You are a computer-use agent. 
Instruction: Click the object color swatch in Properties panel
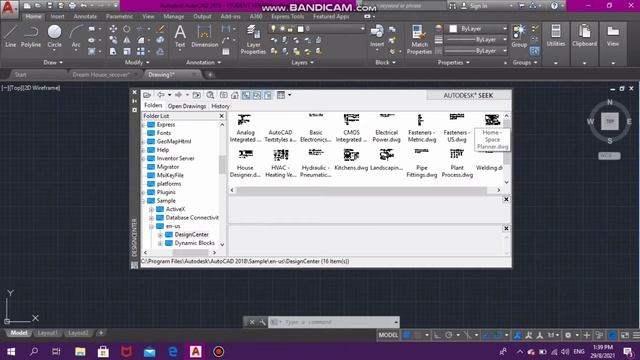453,29
